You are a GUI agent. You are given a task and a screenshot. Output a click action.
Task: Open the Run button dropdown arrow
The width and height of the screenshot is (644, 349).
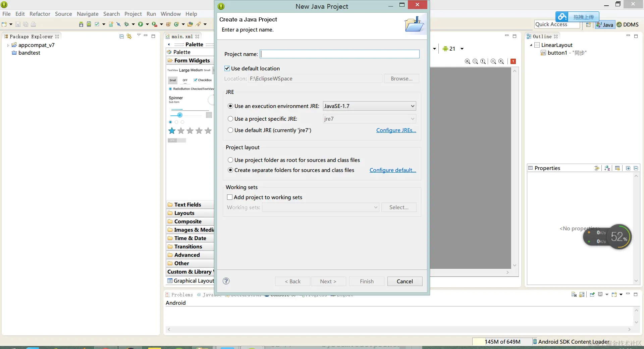pos(147,24)
